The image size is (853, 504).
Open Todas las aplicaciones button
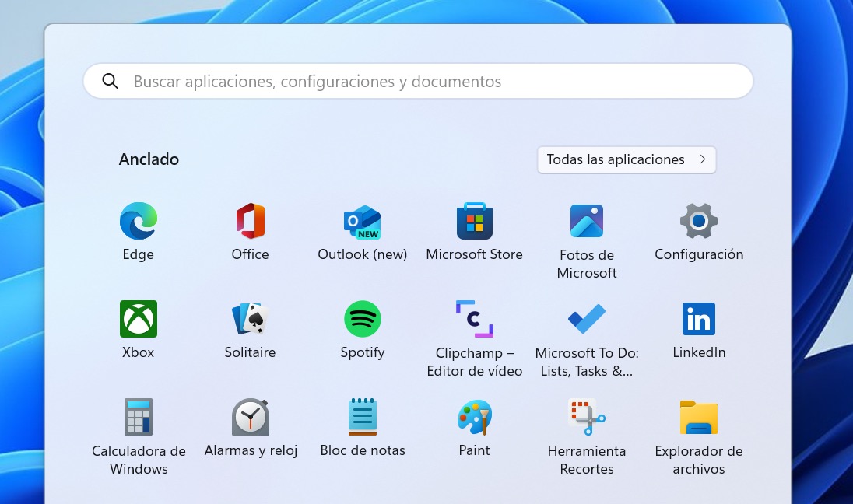(x=627, y=159)
